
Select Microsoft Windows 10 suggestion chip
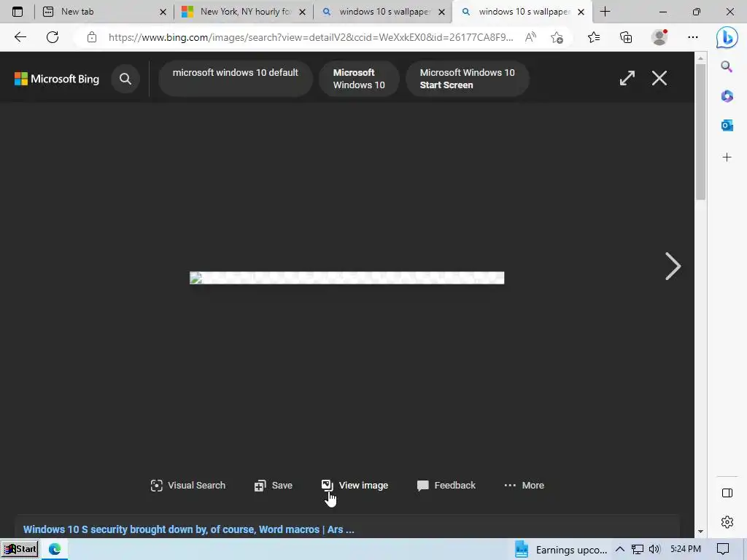[x=359, y=79]
